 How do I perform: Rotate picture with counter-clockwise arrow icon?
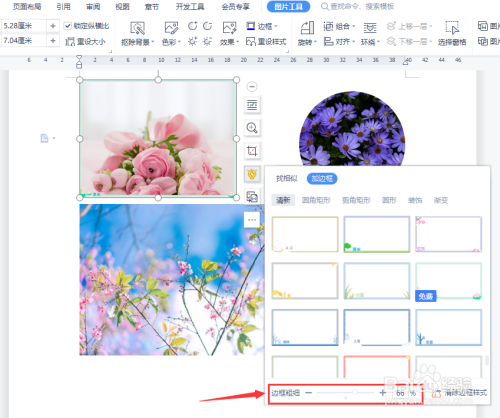208,26
